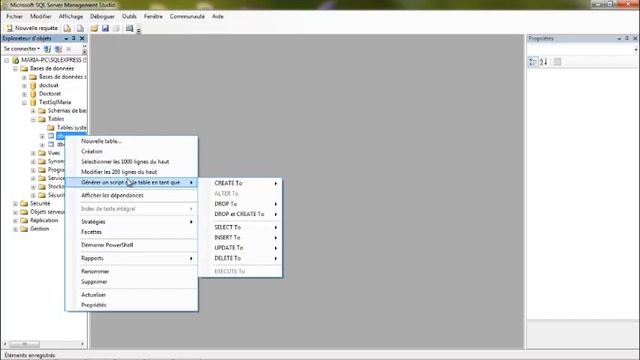Image resolution: width=640 pixels, height=360 pixels.
Task: Choose Renommer in context menu
Action: (x=131, y=271)
